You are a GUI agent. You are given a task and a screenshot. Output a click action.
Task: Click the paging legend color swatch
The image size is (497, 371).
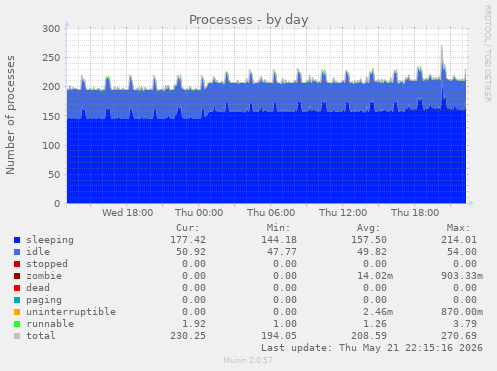(x=17, y=300)
